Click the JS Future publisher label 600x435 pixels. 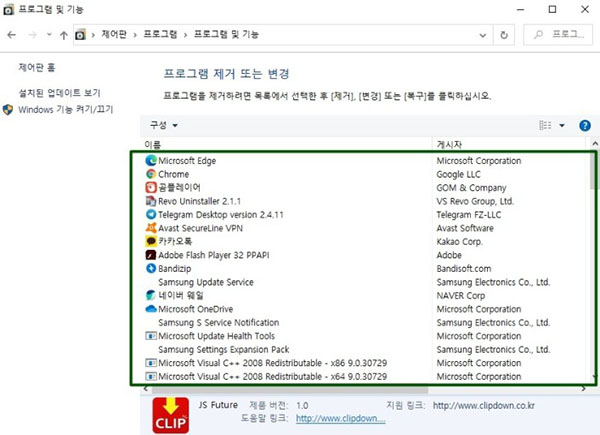(218, 405)
